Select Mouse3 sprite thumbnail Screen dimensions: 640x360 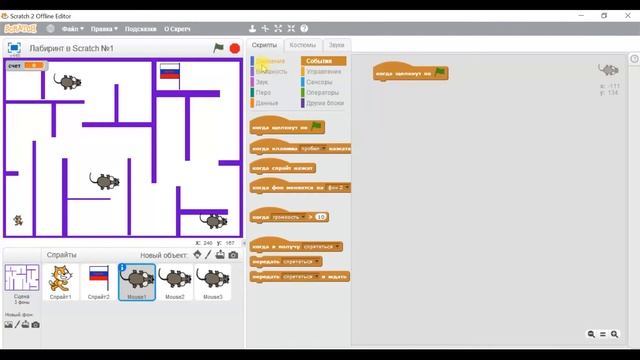click(213, 282)
